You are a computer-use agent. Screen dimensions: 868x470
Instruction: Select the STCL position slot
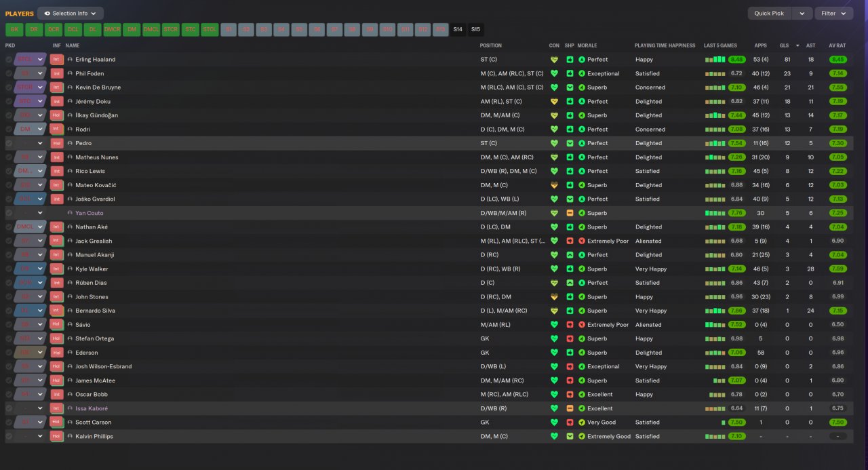210,29
